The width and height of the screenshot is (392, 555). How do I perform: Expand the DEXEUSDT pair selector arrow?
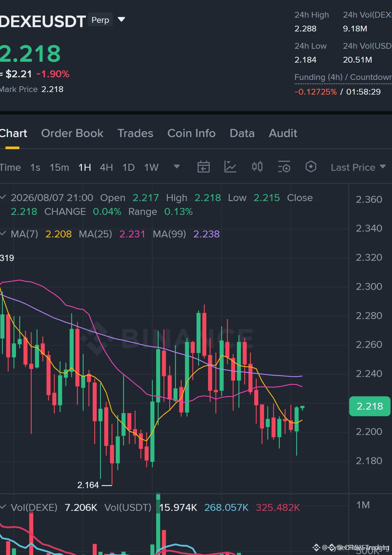(121, 20)
